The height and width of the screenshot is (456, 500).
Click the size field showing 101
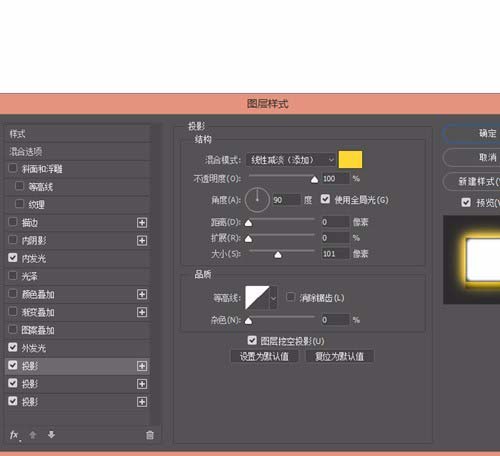335,254
